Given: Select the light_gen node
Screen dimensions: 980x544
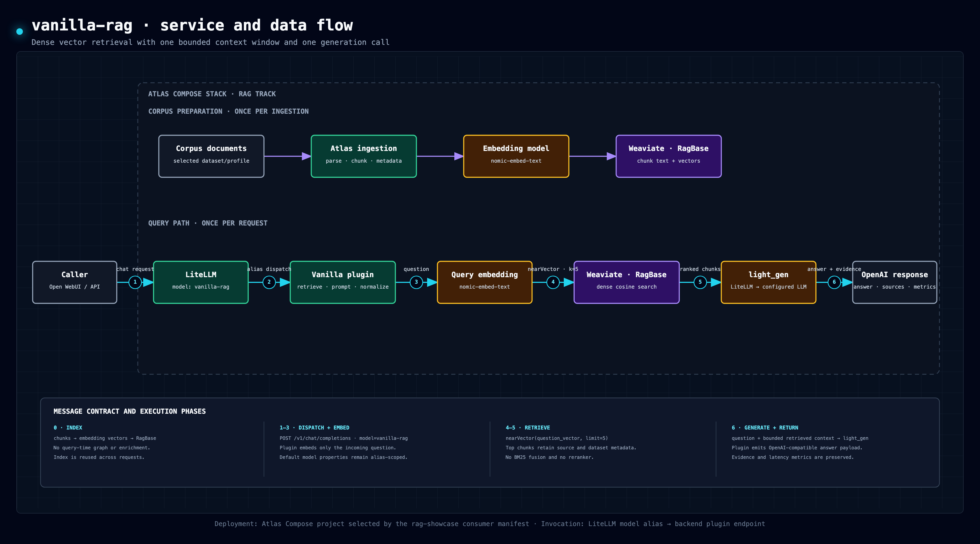Looking at the screenshot, I should click(x=768, y=282).
